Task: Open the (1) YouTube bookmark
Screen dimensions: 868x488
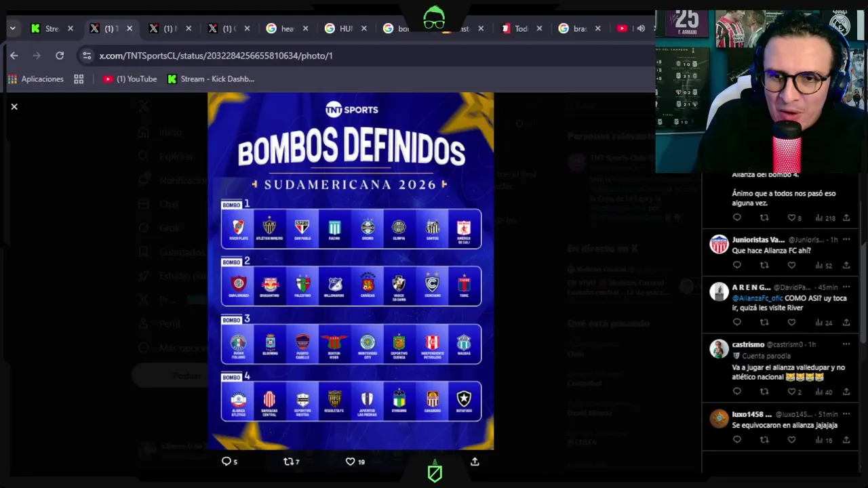Action: click(130, 79)
